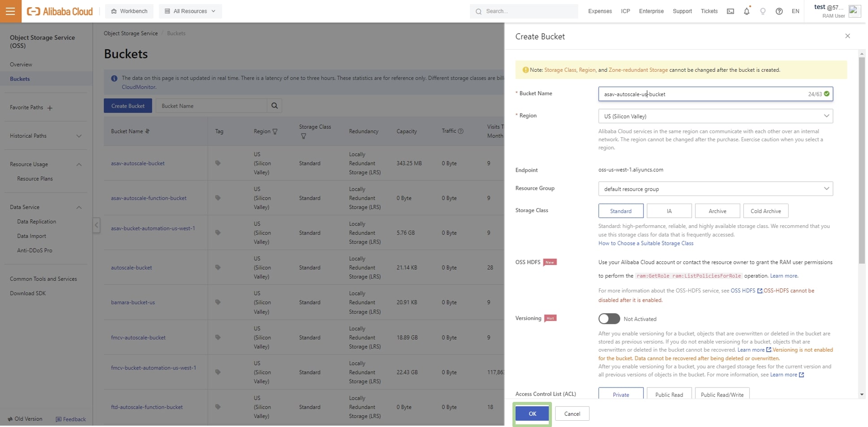868x427 pixels.
Task: Open Resource Plans in sidebar
Action: 35,179
